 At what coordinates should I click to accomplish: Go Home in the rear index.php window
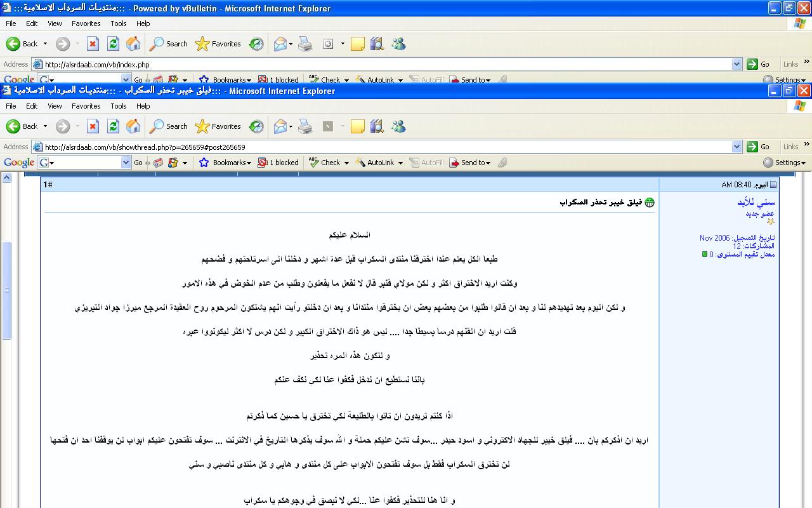pyautogui.click(x=133, y=44)
